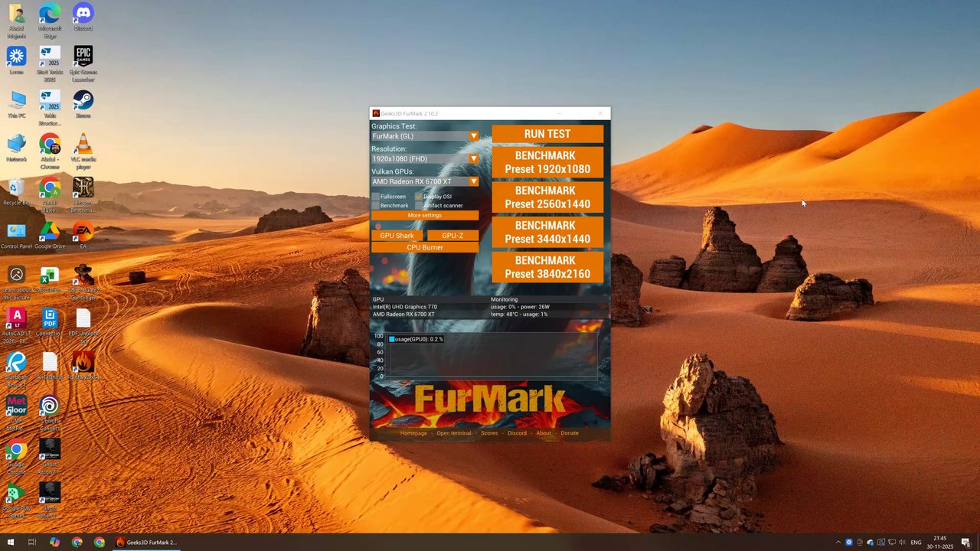Select the Learn about this picture icon
This screenshot has height=551, width=980.
point(17,282)
